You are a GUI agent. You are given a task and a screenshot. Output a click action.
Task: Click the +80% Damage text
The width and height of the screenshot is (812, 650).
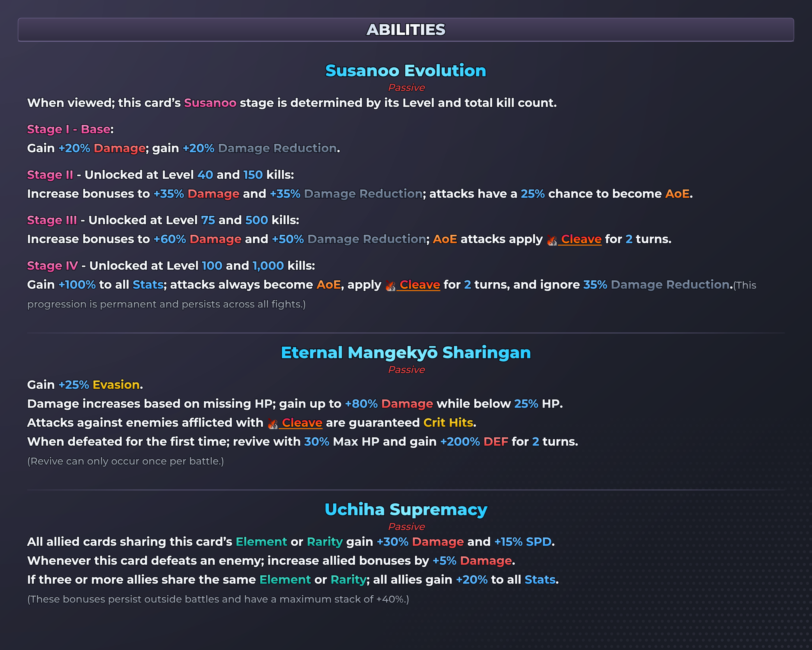389,404
